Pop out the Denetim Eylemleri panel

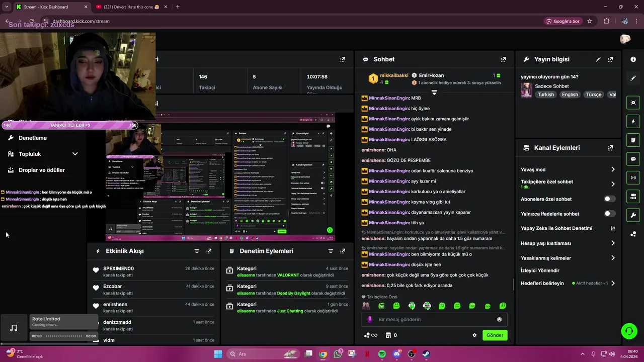343,251
